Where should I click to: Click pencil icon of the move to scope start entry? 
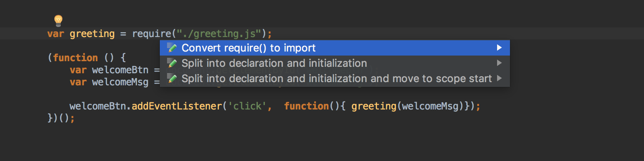point(172,78)
